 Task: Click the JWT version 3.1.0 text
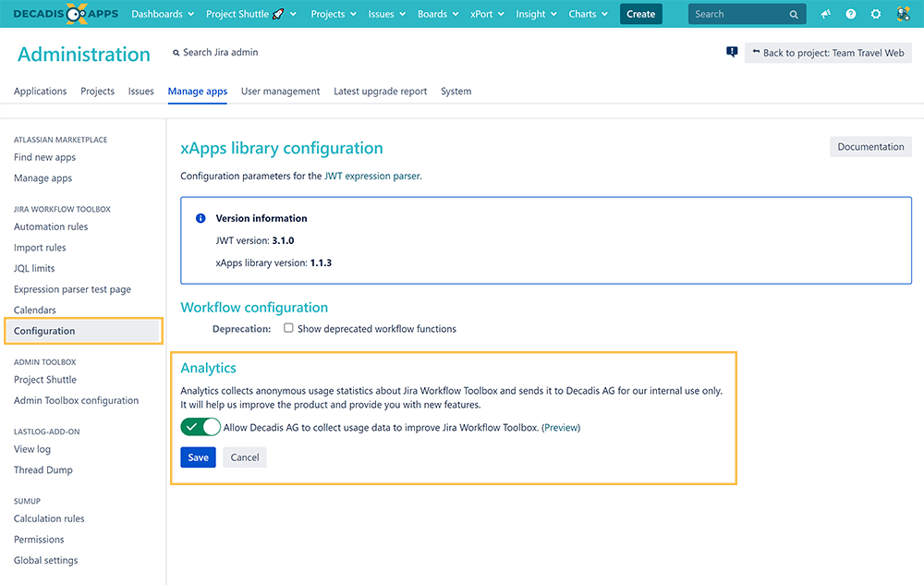pyautogui.click(x=255, y=241)
